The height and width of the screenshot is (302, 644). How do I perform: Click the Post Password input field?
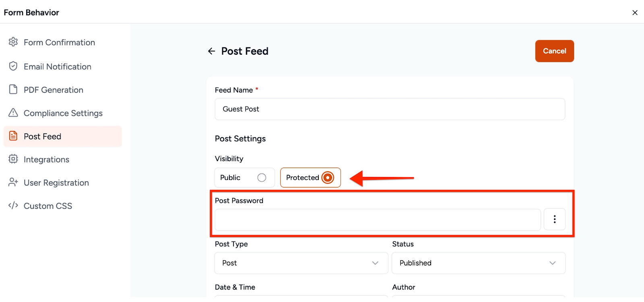point(378,220)
